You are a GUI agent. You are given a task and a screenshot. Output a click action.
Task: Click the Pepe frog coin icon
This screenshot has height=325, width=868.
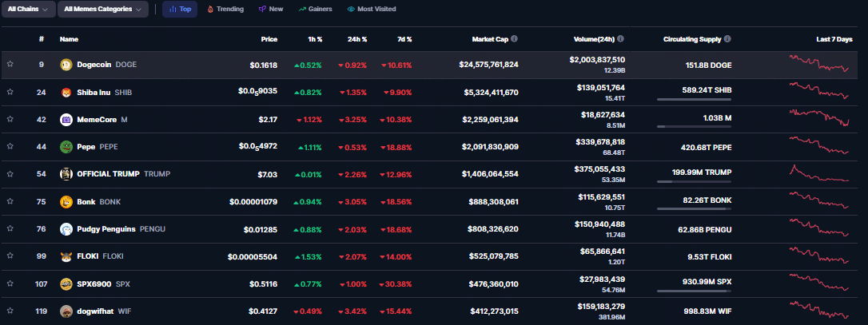pos(66,146)
